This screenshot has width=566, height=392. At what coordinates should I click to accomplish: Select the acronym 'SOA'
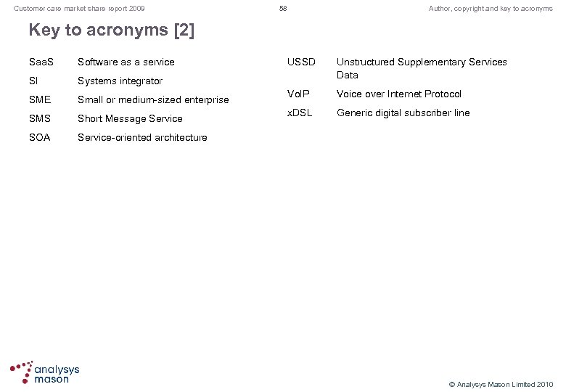tap(40, 137)
